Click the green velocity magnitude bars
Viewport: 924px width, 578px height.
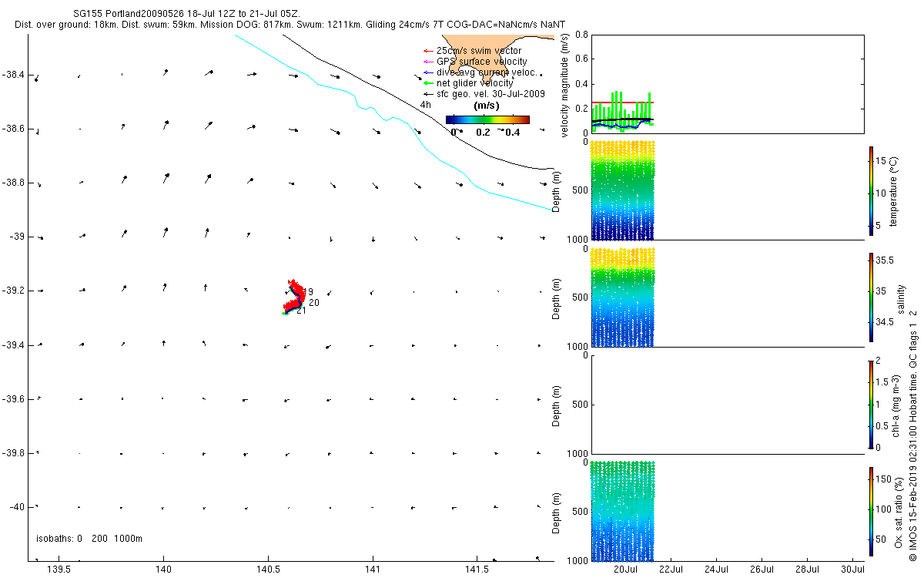point(622,112)
